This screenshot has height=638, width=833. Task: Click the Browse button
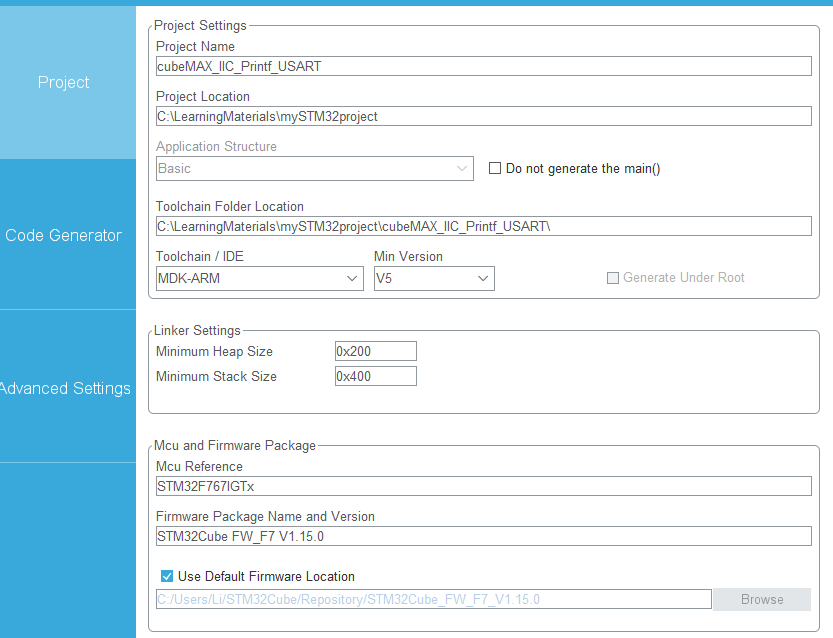(762, 599)
